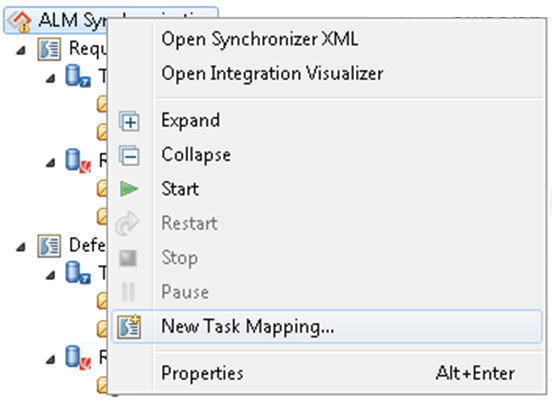
Task: Click the Expand plus icon in menu
Action: point(129,121)
